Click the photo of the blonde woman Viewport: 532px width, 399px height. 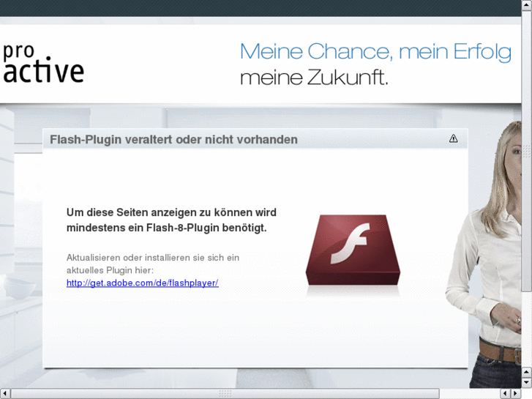click(484, 255)
